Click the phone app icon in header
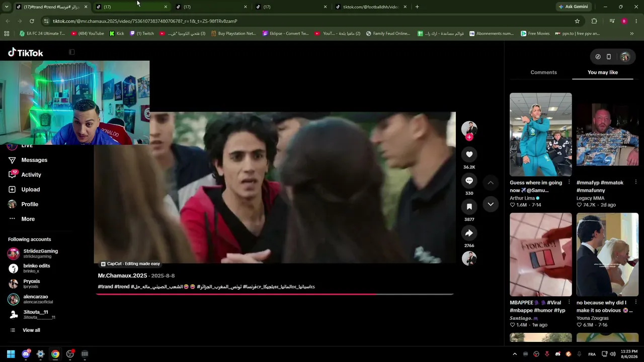 pyautogui.click(x=608, y=57)
